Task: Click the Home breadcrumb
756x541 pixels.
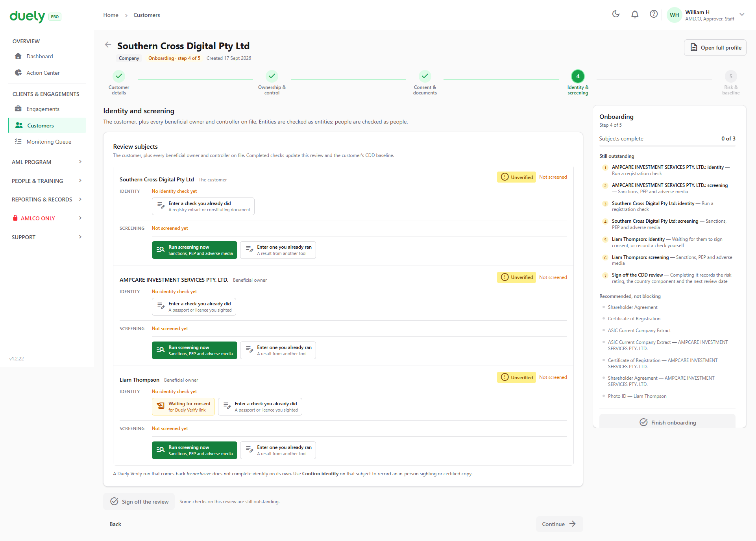Action: click(111, 15)
